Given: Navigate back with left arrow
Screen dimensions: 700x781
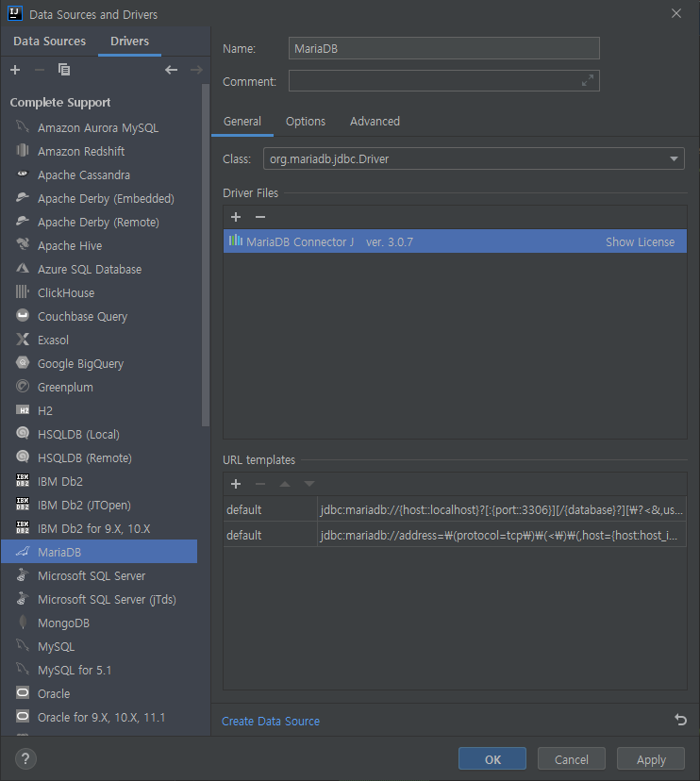Looking at the screenshot, I should coord(172,70).
